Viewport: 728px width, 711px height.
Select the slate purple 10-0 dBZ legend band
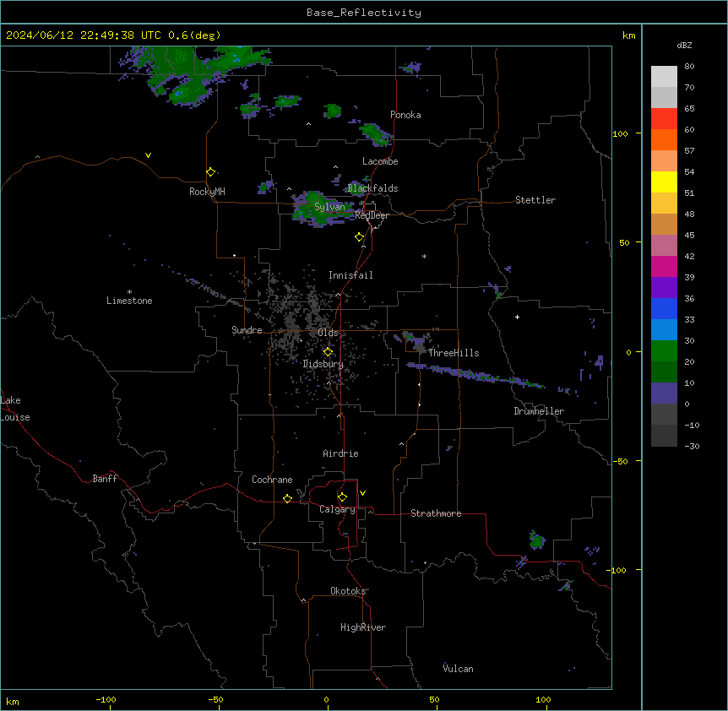point(664,393)
